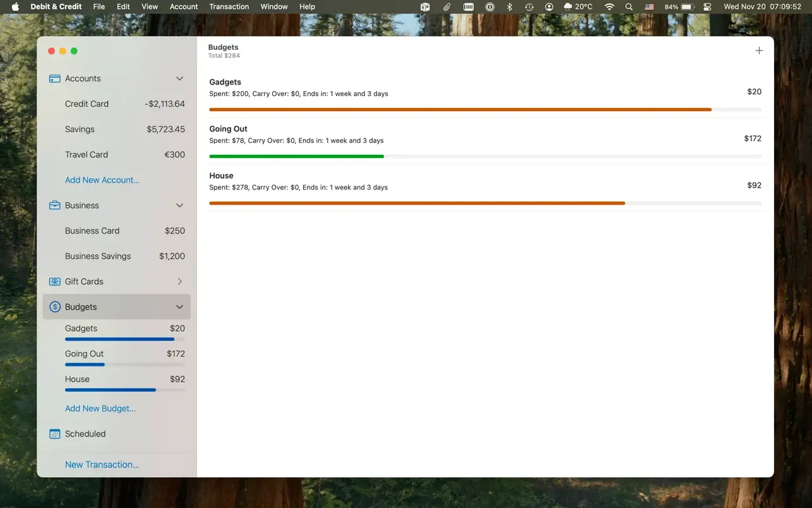Click the Budgets dollar sign icon
This screenshot has height=508, width=812.
(55, 307)
